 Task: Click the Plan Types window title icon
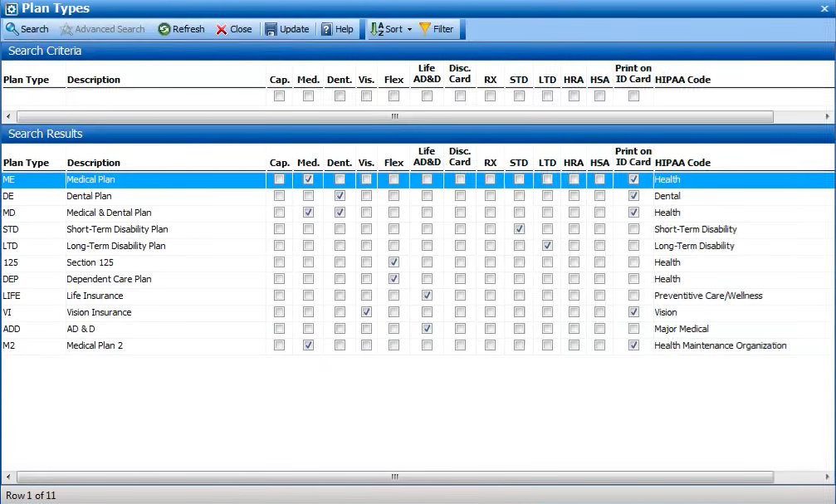pos(11,8)
